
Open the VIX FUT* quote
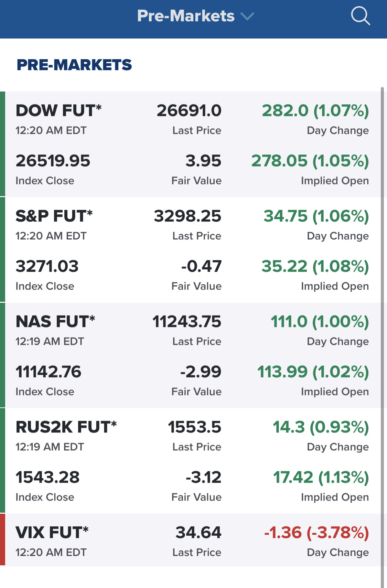point(52,533)
